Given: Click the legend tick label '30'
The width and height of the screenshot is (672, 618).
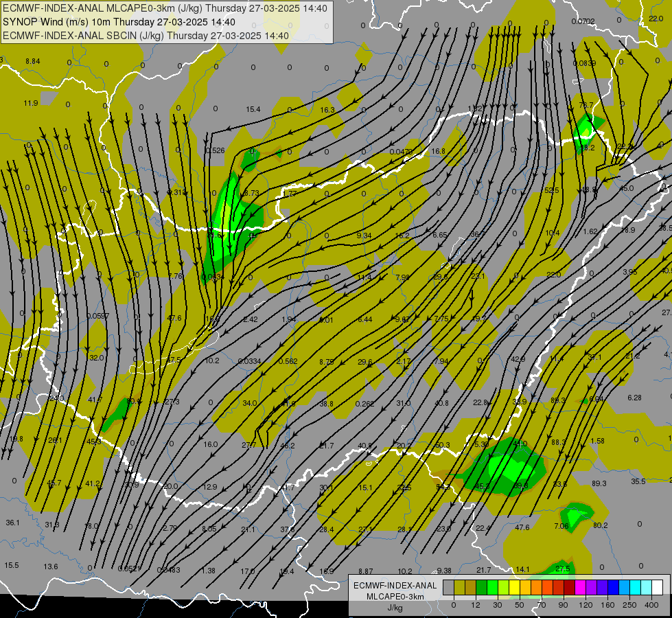Looking at the screenshot, I should [497, 605].
